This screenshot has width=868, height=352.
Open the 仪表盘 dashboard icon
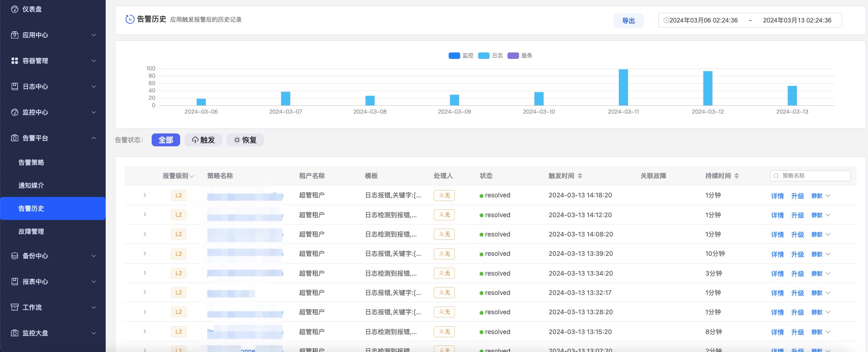[x=15, y=9]
